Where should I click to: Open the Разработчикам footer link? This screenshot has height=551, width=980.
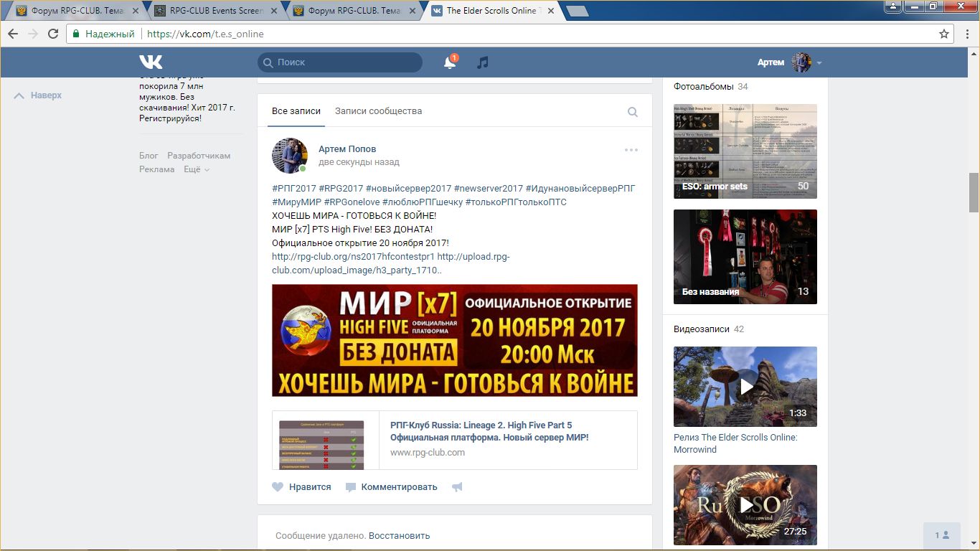pyautogui.click(x=199, y=156)
